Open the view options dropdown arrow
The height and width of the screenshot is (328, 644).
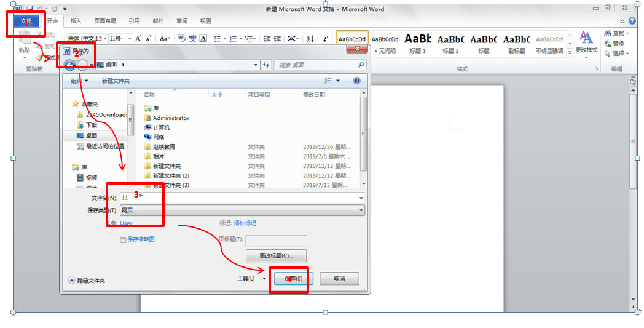pos(338,81)
